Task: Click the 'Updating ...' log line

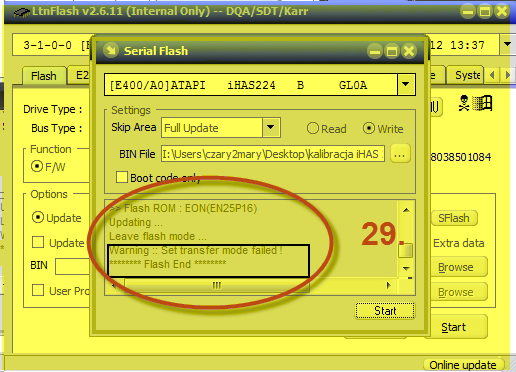Action: coord(136,222)
